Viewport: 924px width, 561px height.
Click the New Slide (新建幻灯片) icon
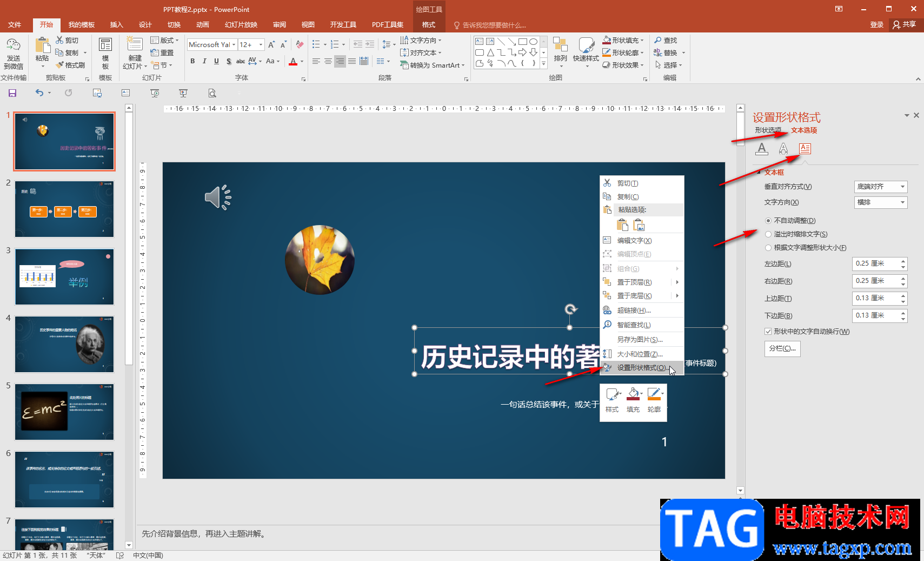tap(135, 45)
